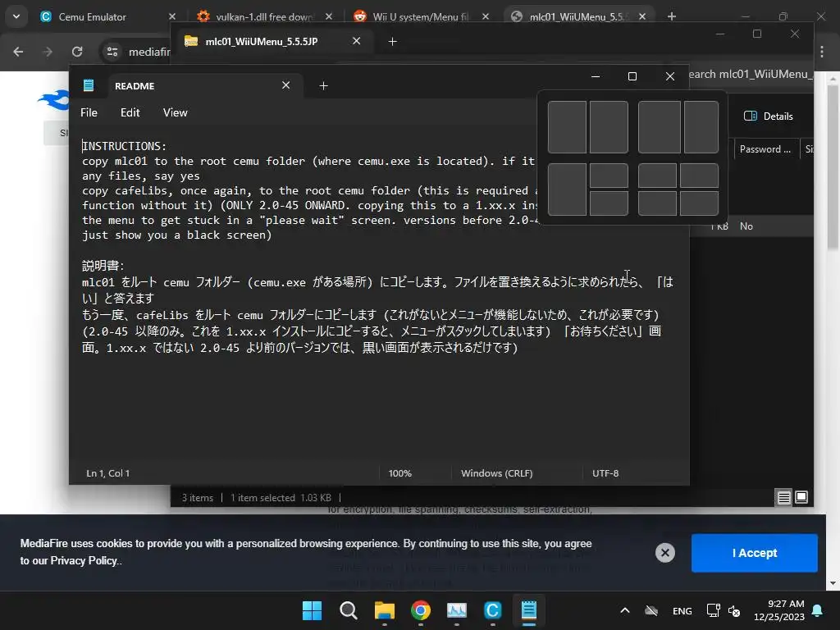
Task: Snap to wide left two-column zone
Action: tap(660, 127)
